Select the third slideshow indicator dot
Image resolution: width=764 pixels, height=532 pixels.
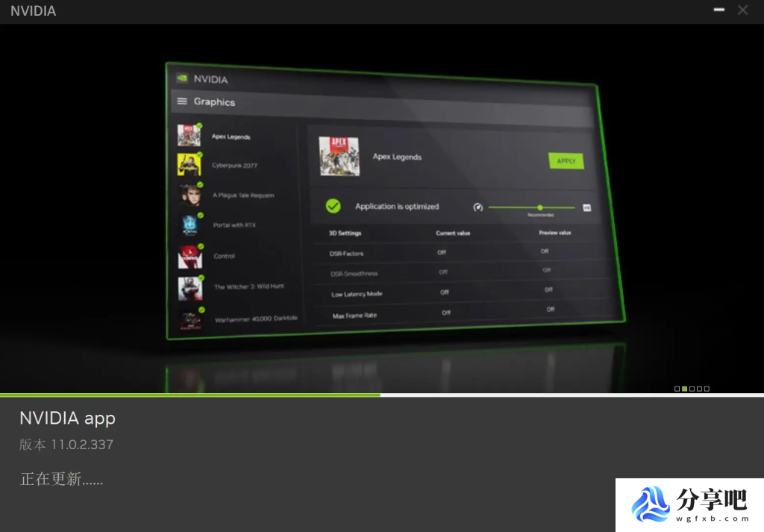(692, 389)
